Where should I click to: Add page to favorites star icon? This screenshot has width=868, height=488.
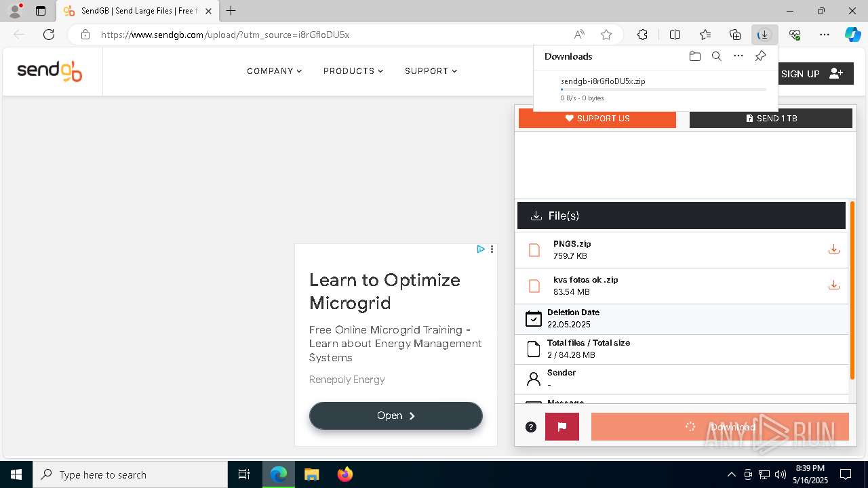(606, 35)
